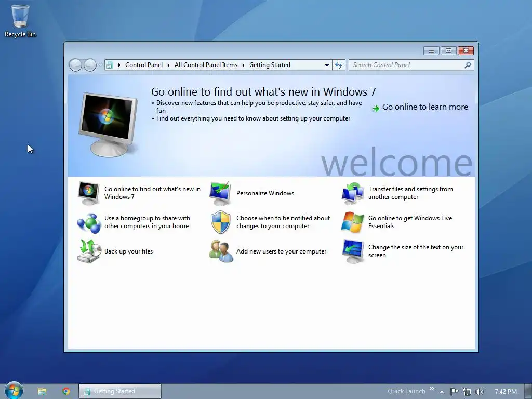The image size is (532, 399).
Task: Open the volume speaker icon
Action: 479,392
